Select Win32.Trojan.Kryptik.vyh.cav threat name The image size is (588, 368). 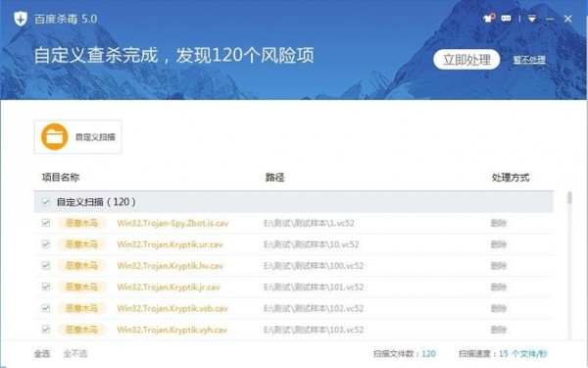pos(171,330)
